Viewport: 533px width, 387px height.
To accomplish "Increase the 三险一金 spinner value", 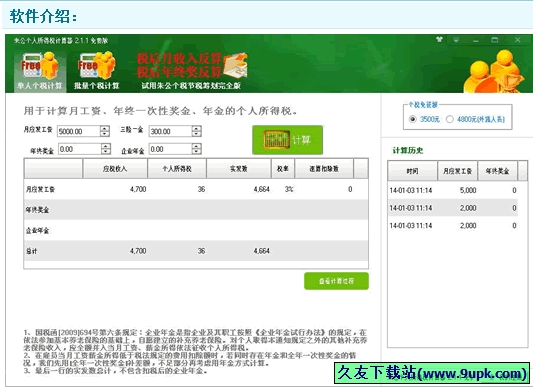I will [x=196, y=129].
